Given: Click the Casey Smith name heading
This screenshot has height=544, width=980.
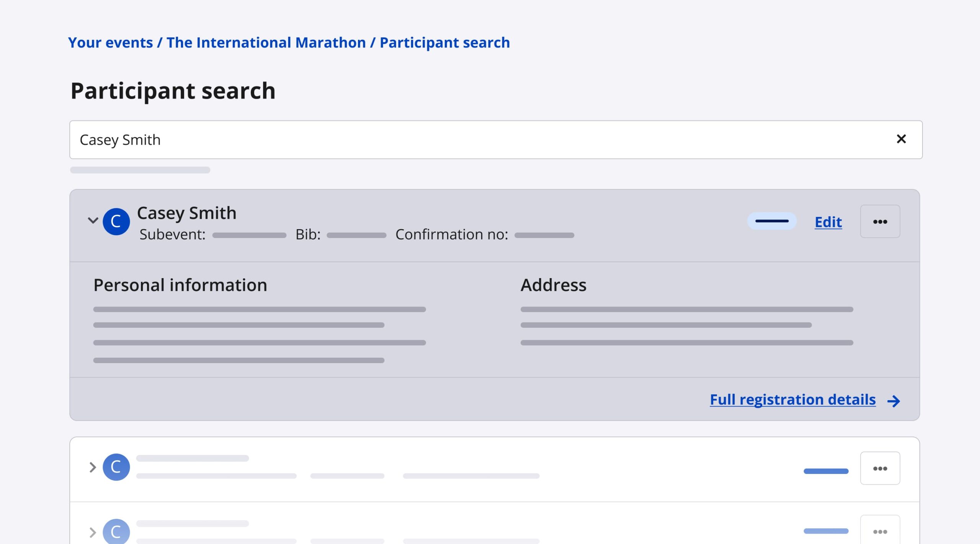Looking at the screenshot, I should 186,213.
